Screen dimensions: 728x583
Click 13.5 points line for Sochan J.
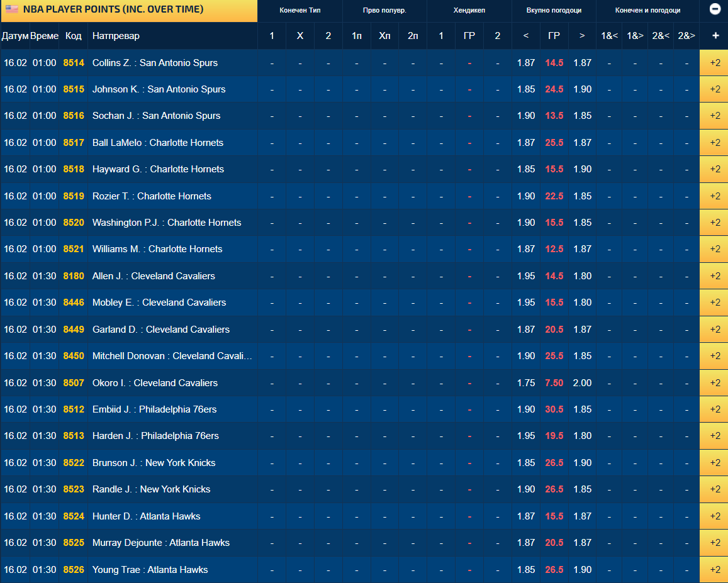554,116
